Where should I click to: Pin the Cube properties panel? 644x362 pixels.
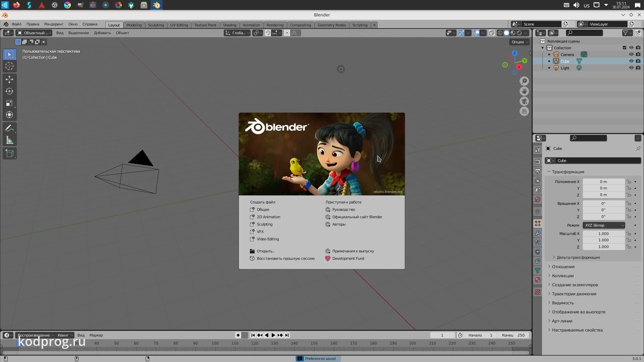[x=638, y=148]
